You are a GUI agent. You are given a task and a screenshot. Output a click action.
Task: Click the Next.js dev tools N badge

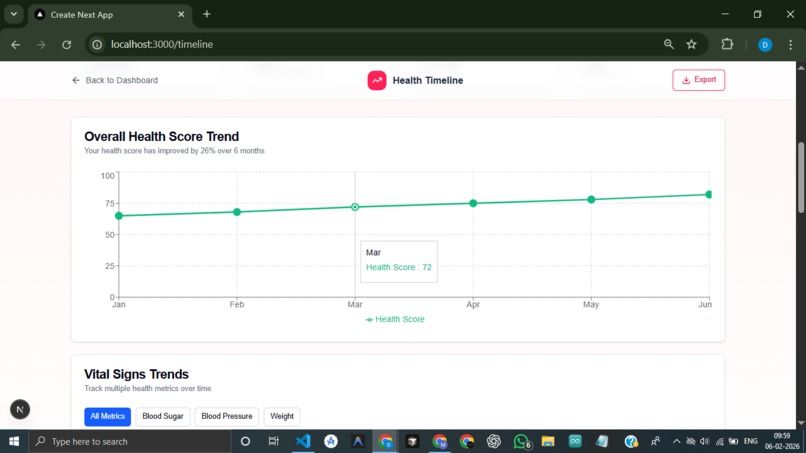tap(20, 409)
